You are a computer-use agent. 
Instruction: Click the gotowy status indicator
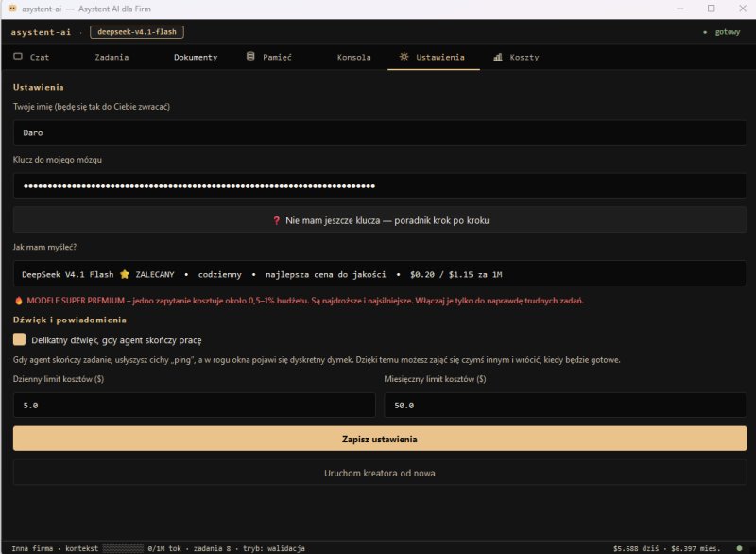click(x=722, y=32)
